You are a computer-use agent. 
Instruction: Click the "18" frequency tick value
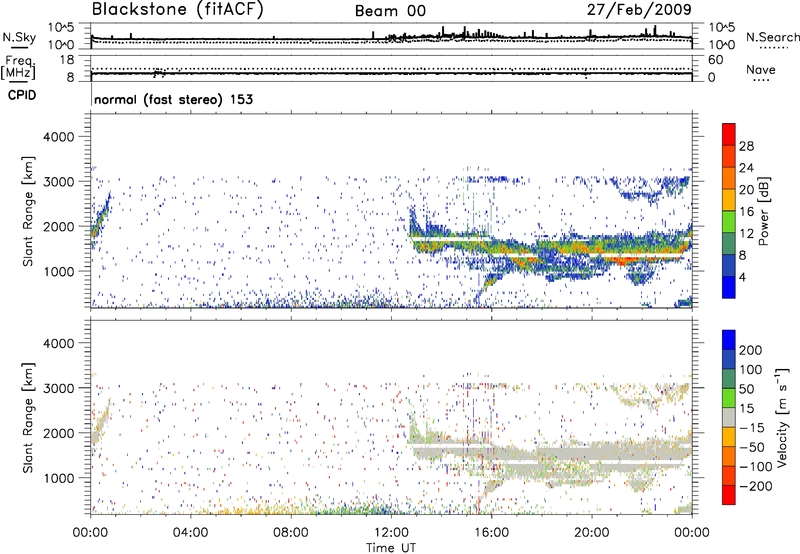point(66,60)
